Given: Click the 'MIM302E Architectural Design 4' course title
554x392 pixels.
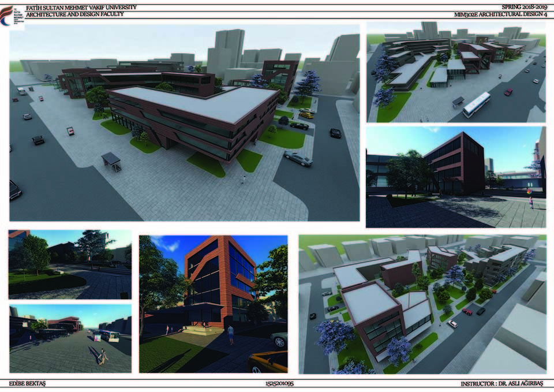Looking at the screenshot, I should click(x=499, y=14).
